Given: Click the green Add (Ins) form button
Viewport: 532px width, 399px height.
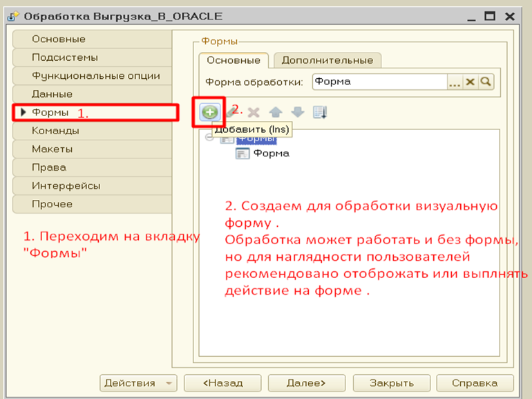Looking at the screenshot, I should (209, 112).
